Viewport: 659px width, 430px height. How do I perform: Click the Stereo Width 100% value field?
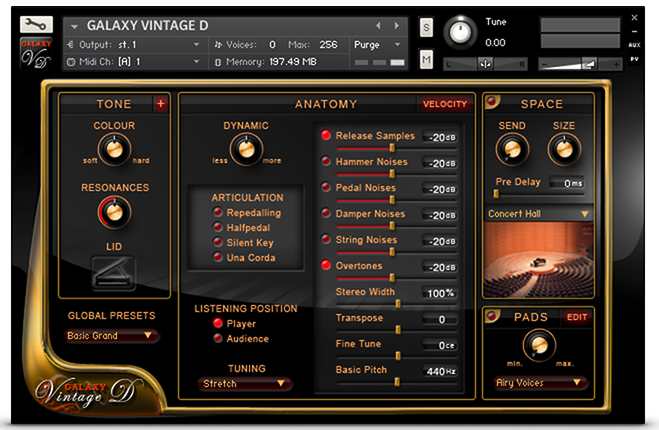click(440, 293)
